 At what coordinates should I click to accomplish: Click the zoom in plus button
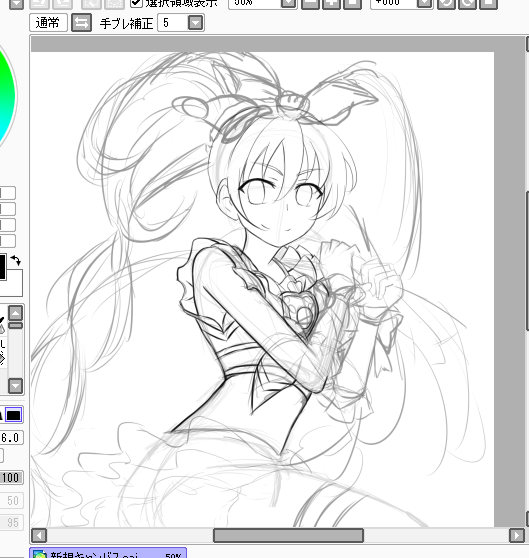pyautogui.click(x=332, y=3)
